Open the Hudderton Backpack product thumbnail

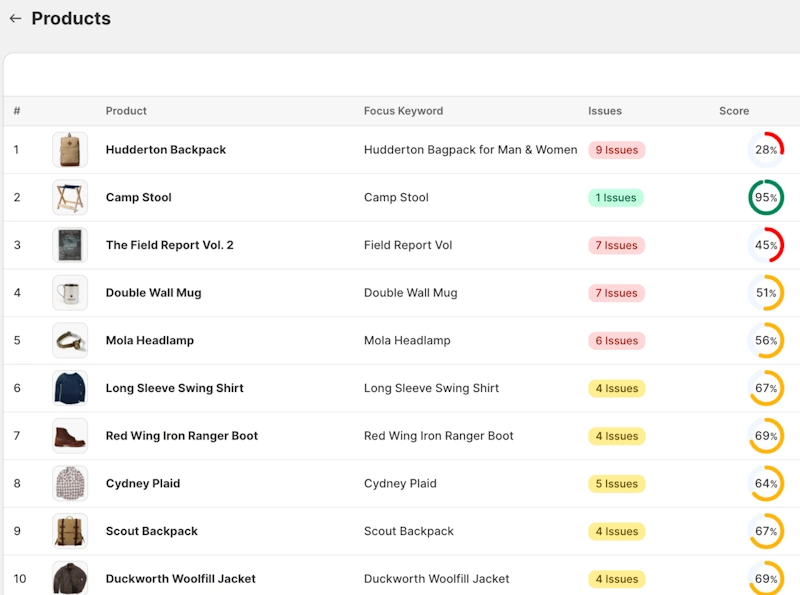tap(70, 150)
